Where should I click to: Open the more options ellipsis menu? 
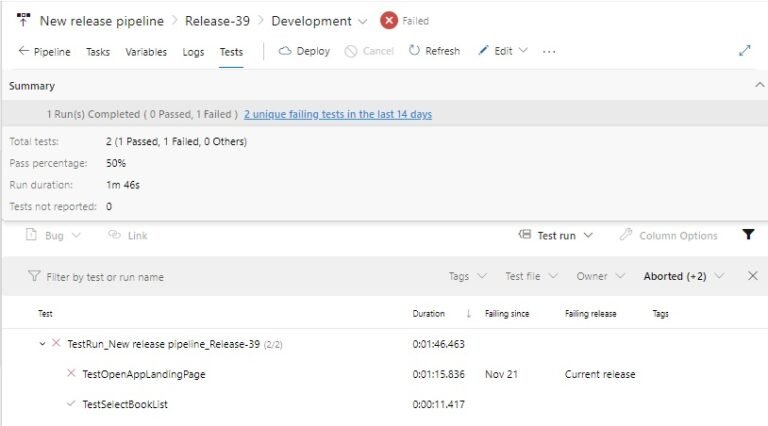click(549, 51)
